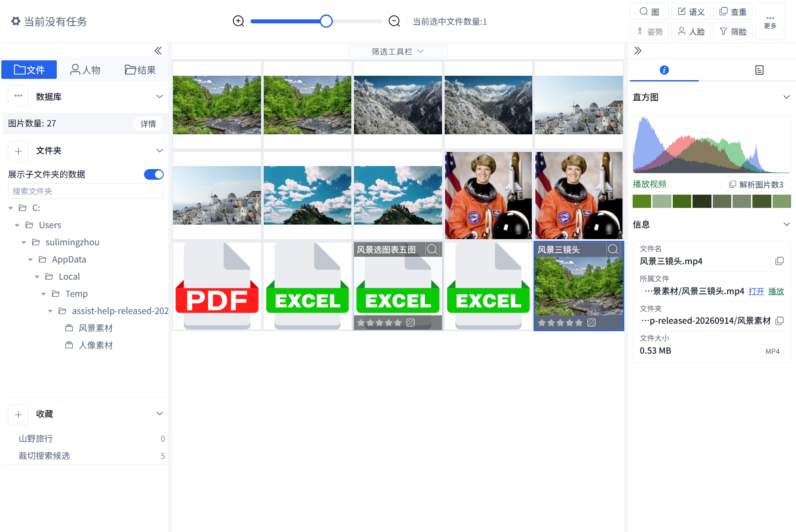The image size is (796, 532).
Task: Click the star rating on 风景选图表五图
Action: point(380,323)
